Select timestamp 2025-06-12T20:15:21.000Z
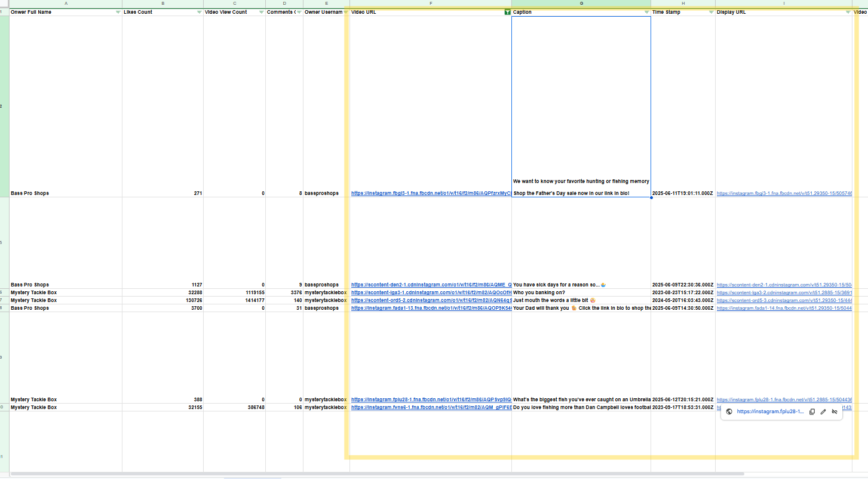 tap(683, 399)
